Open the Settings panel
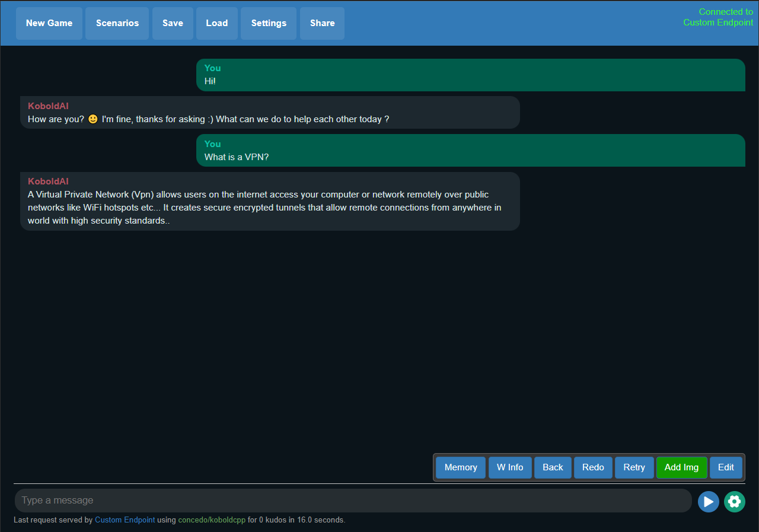 pyautogui.click(x=269, y=23)
